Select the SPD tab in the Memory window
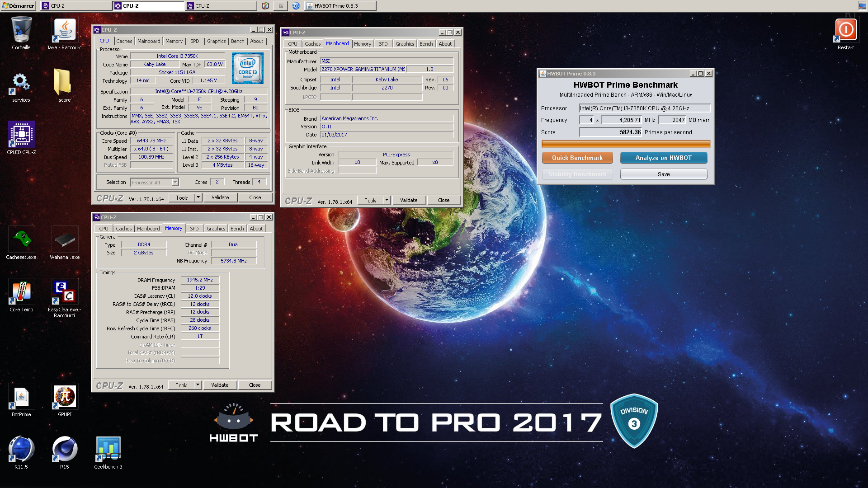 click(x=194, y=229)
